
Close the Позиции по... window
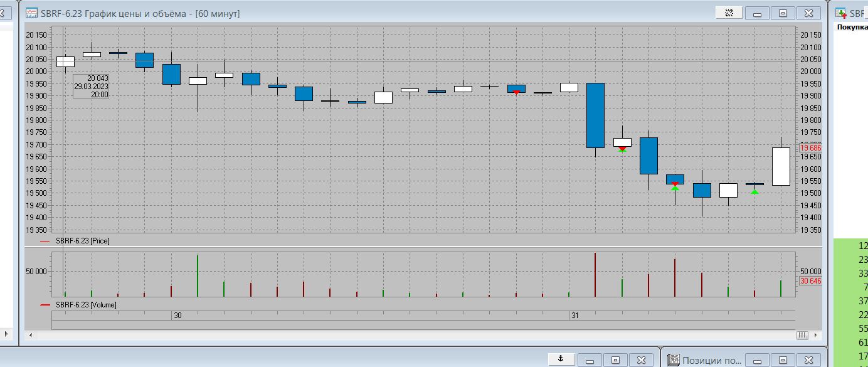[x=808, y=360]
